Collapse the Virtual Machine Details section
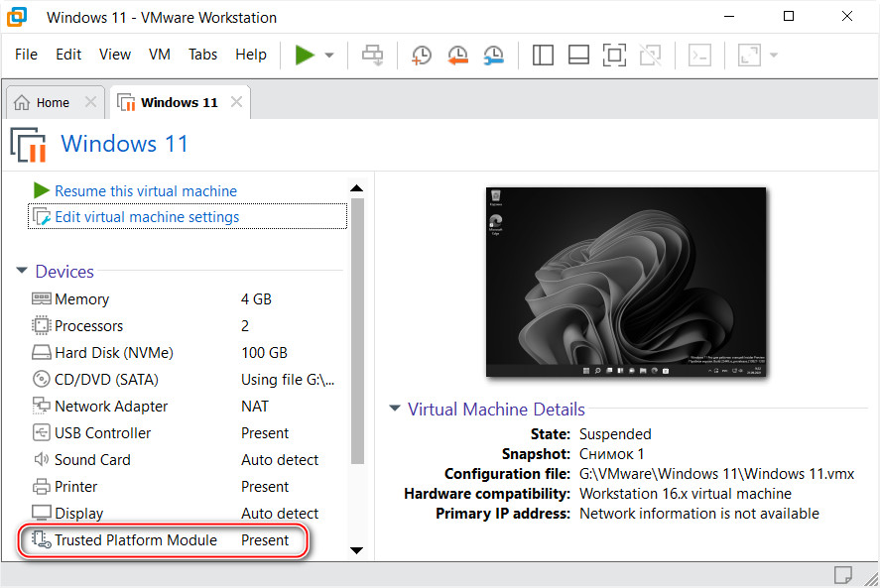The image size is (880, 588). pos(395,408)
